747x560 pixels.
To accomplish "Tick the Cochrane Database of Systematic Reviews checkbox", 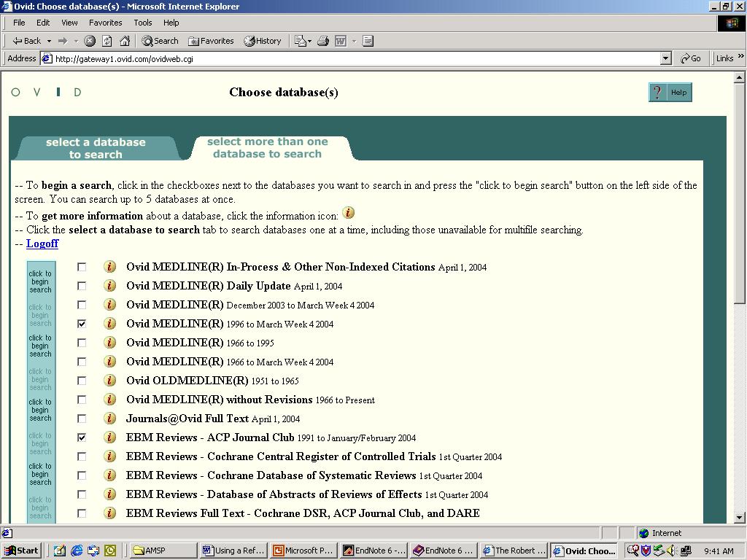I will click(x=82, y=475).
